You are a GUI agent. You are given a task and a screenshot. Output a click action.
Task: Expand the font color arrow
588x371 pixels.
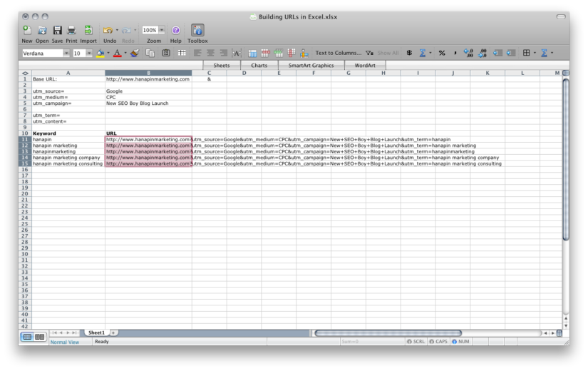pyautogui.click(x=125, y=53)
